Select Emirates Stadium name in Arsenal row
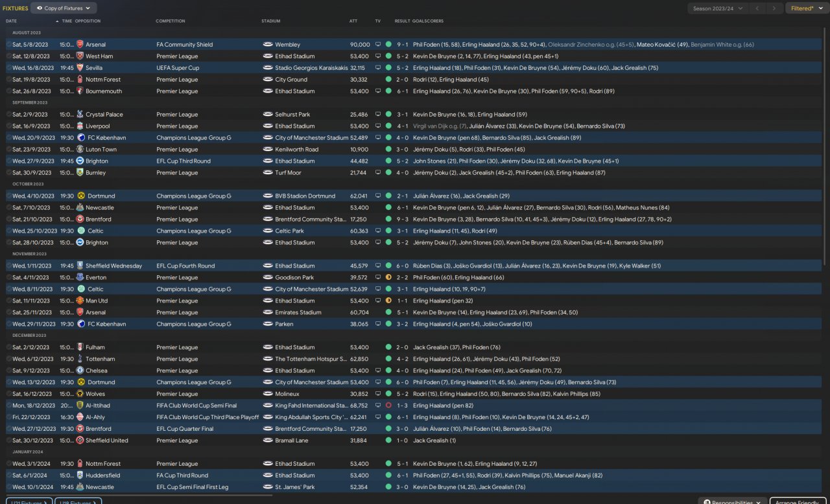This screenshot has height=504, width=830. [x=298, y=313]
